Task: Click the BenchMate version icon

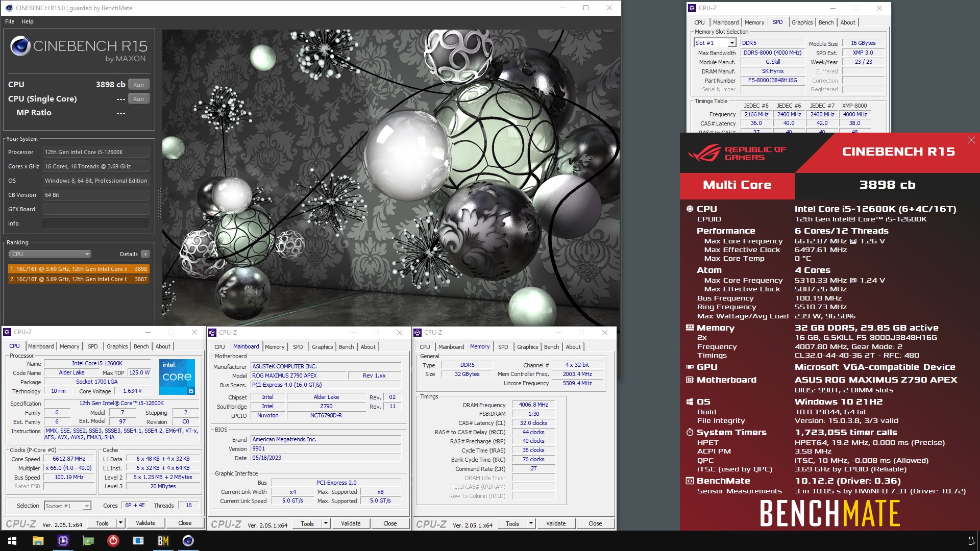Action: point(690,481)
